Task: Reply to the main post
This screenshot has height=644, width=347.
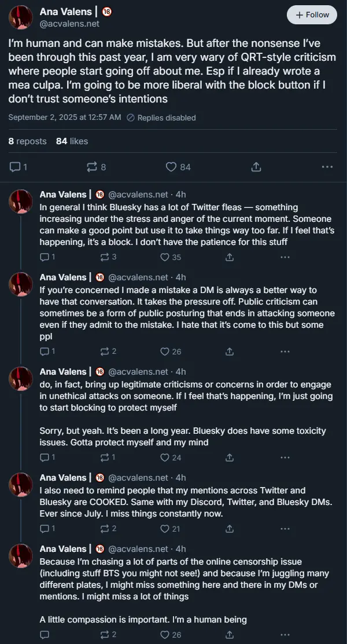Action: tap(16, 167)
